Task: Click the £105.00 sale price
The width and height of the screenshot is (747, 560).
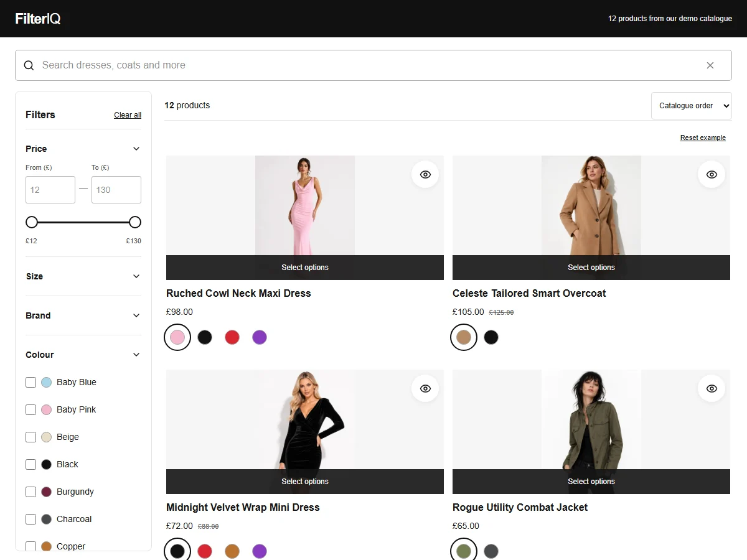Action: (468, 312)
